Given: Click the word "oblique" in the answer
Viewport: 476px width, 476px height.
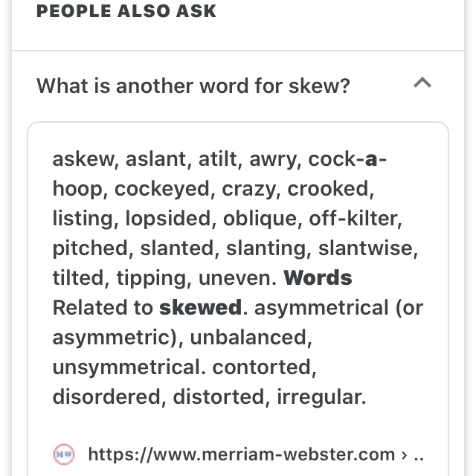Looking at the screenshot, I should click(x=260, y=218).
